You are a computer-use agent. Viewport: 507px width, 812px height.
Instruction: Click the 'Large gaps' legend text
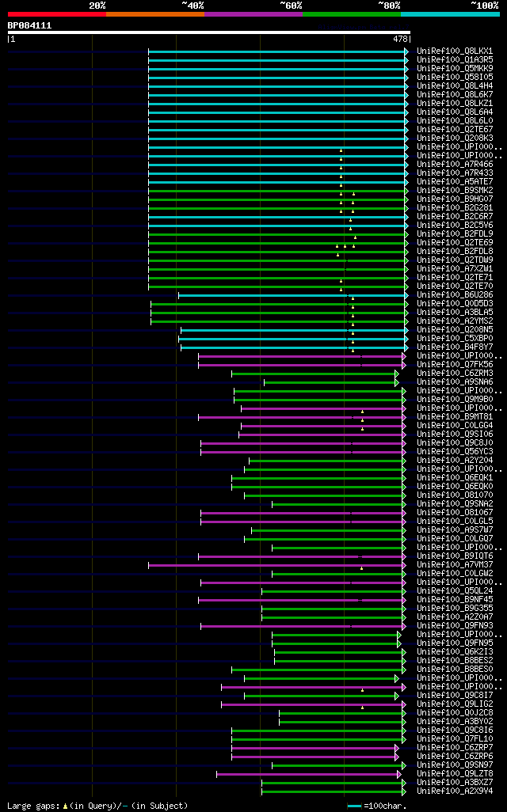click(x=32, y=806)
